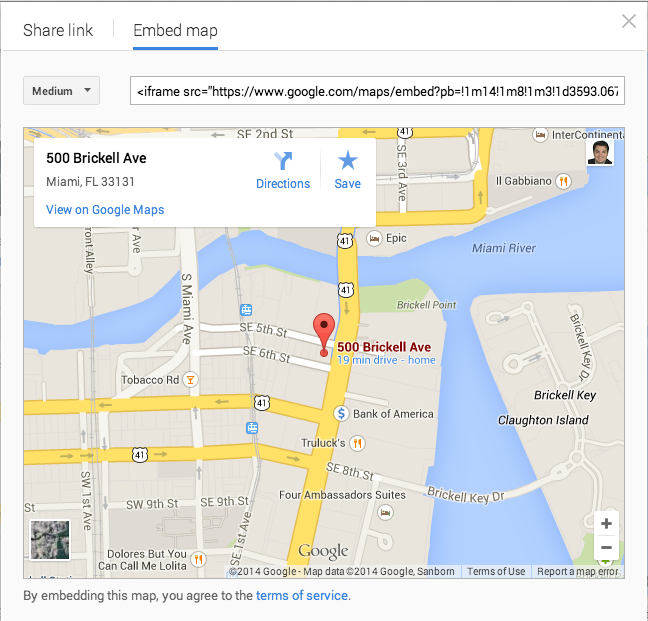Click the Truluck's restaurant icon
The image size is (648, 621).
point(357,443)
